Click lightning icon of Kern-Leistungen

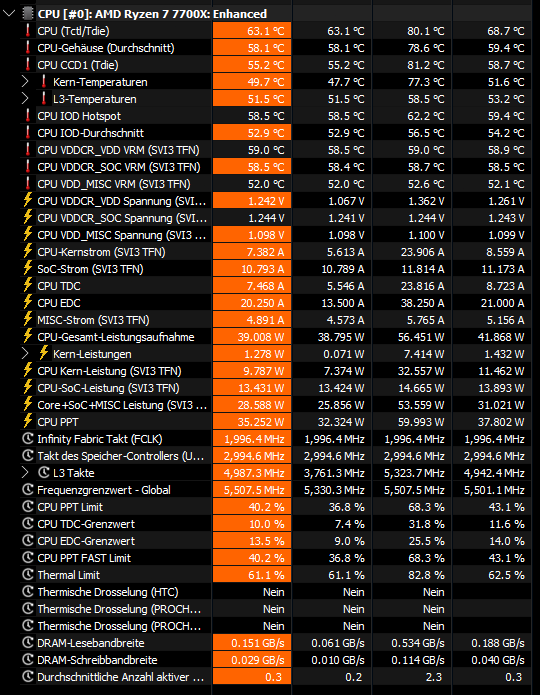click(x=43, y=354)
